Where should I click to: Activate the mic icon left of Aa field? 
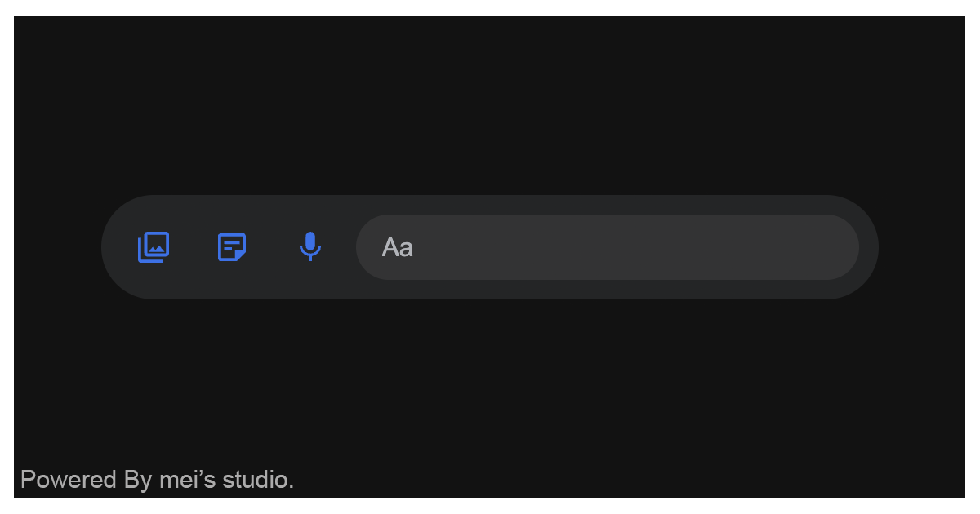click(x=310, y=246)
